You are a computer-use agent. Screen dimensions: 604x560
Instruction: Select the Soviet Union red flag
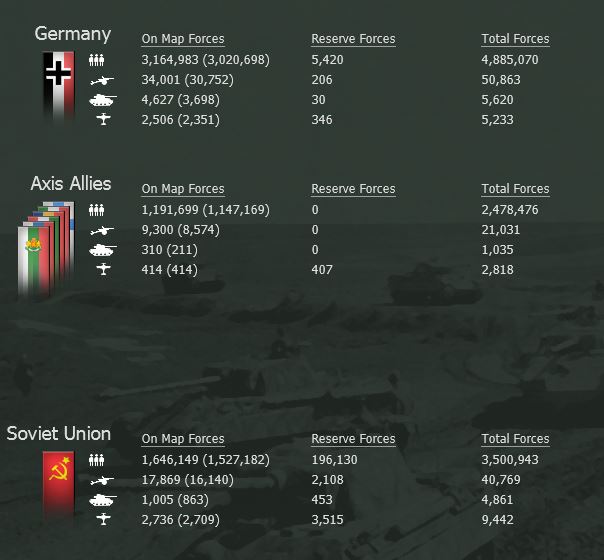point(59,484)
